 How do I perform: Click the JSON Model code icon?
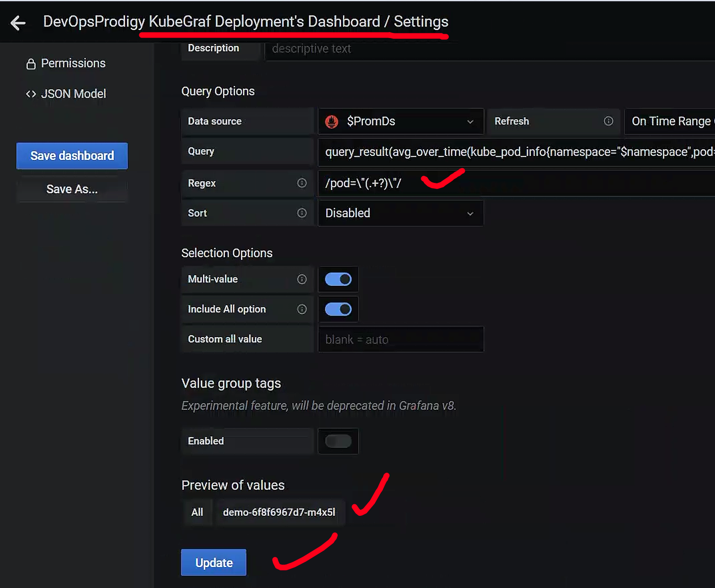[x=31, y=94]
